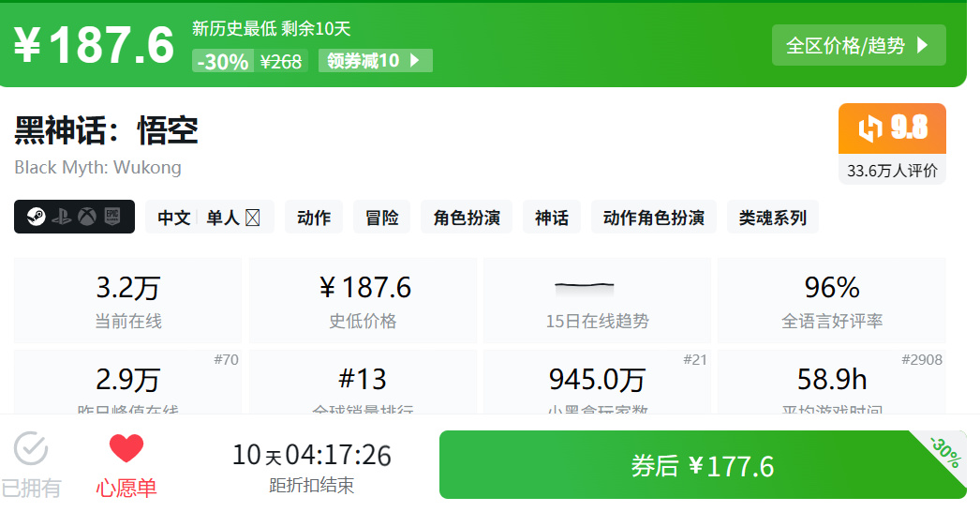Open the 9.8 rating score badge
Viewport: 980px width, 512px height.
coord(892,128)
